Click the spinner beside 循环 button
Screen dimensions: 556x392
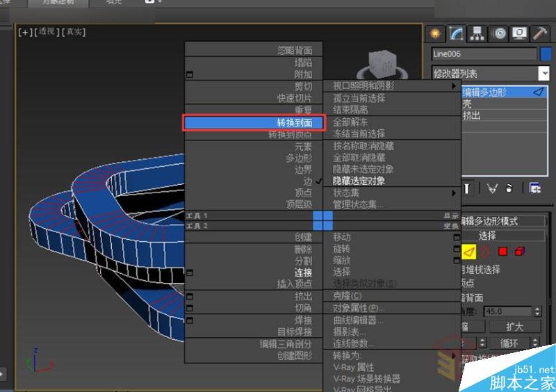click(x=535, y=343)
